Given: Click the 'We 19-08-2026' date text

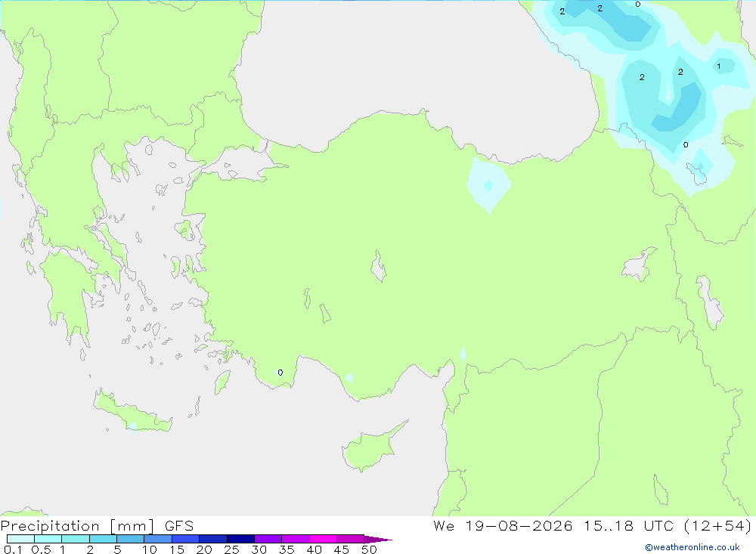Looking at the screenshot, I should (503, 526).
